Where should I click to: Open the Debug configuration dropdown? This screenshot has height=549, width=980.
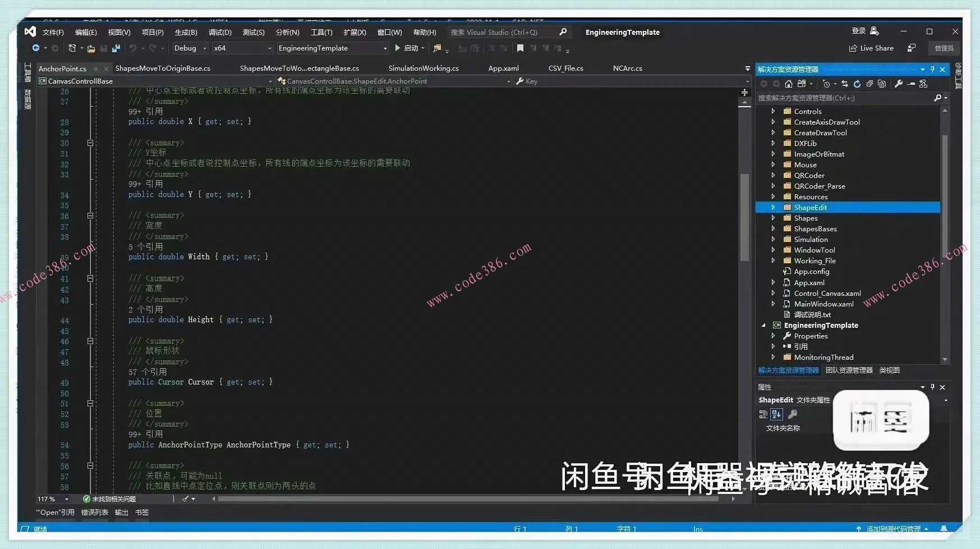point(190,48)
